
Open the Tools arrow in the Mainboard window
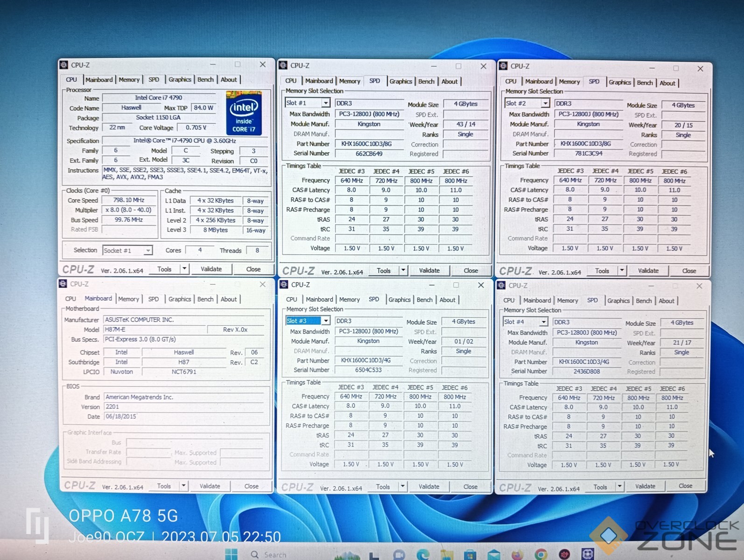point(183,486)
